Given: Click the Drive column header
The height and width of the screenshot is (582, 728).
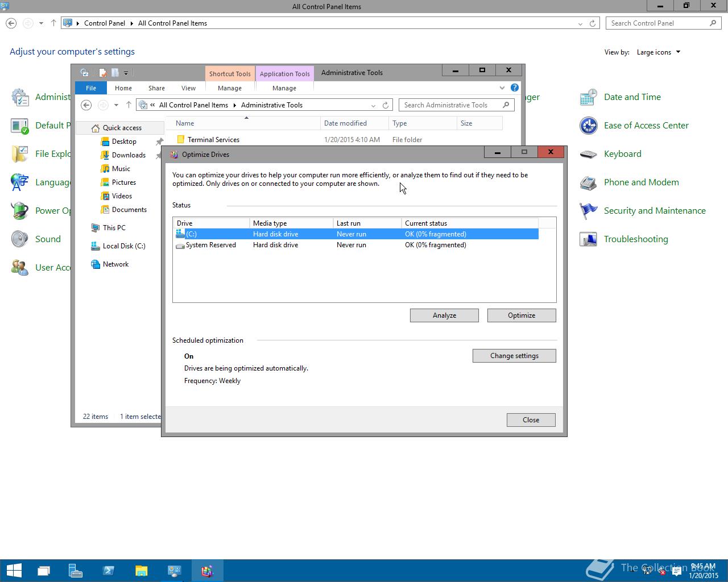Looking at the screenshot, I should pyautogui.click(x=211, y=223).
